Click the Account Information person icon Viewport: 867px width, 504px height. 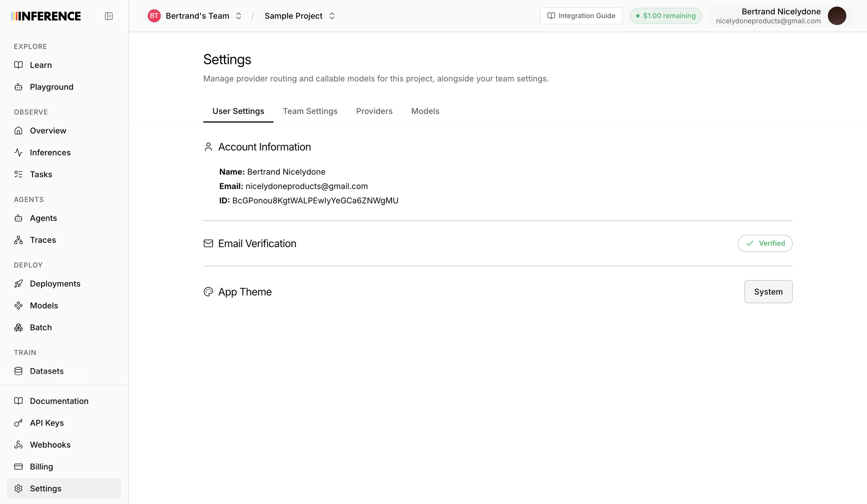click(x=208, y=147)
